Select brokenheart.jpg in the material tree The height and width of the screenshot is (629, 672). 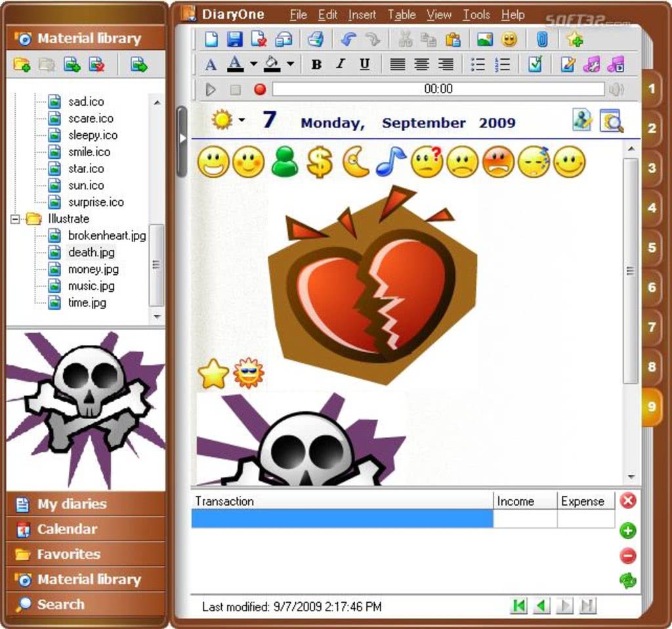pos(106,235)
